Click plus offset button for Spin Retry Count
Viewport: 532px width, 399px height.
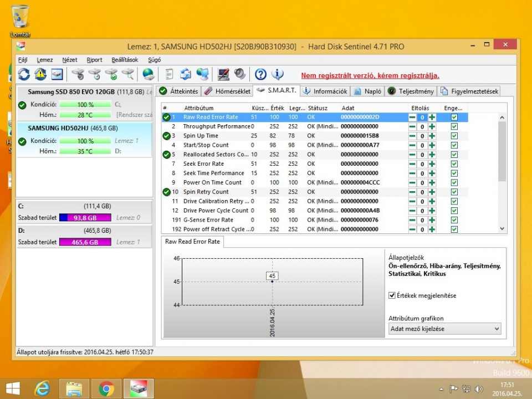[x=432, y=192]
